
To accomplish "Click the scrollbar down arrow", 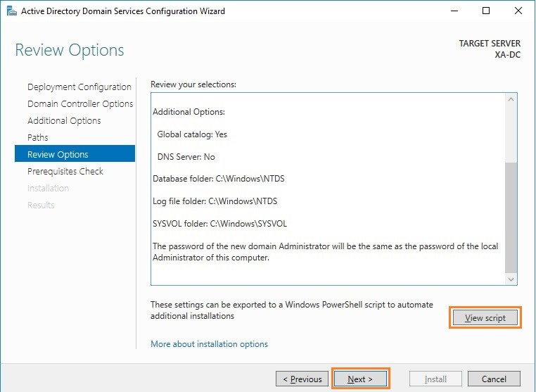I will [x=511, y=279].
